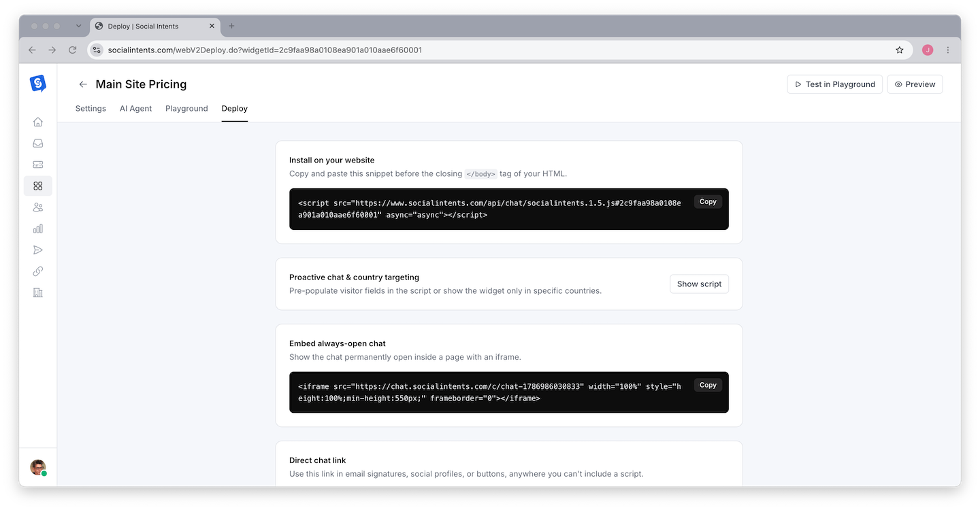Open Chrome three-dot menu

point(948,50)
